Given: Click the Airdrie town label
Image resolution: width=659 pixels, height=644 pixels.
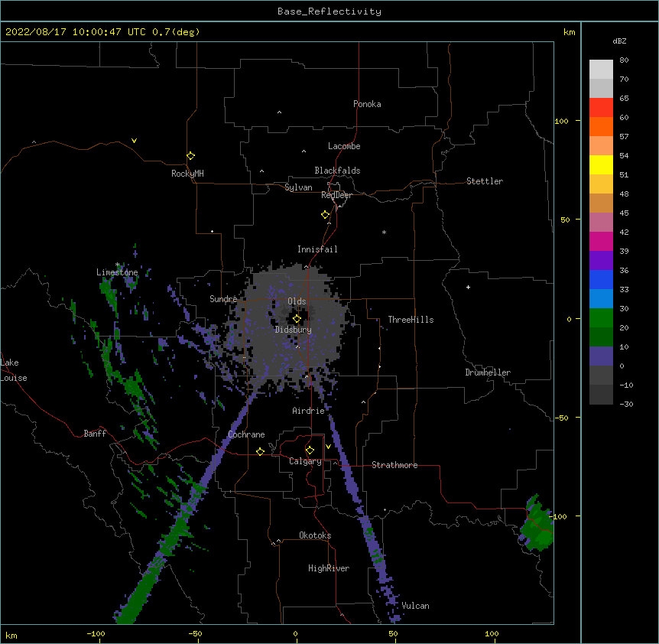Looking at the screenshot, I should click(308, 411).
